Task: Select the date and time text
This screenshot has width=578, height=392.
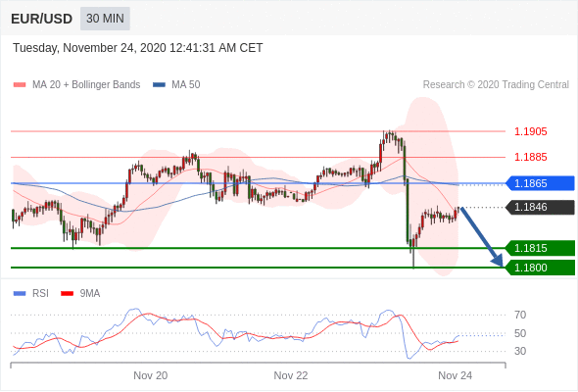Action: click(x=138, y=48)
